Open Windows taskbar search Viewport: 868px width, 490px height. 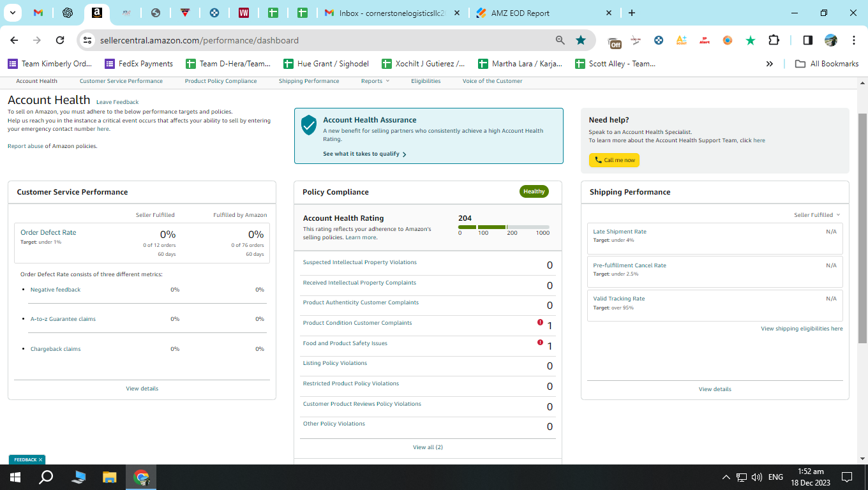coord(46,477)
